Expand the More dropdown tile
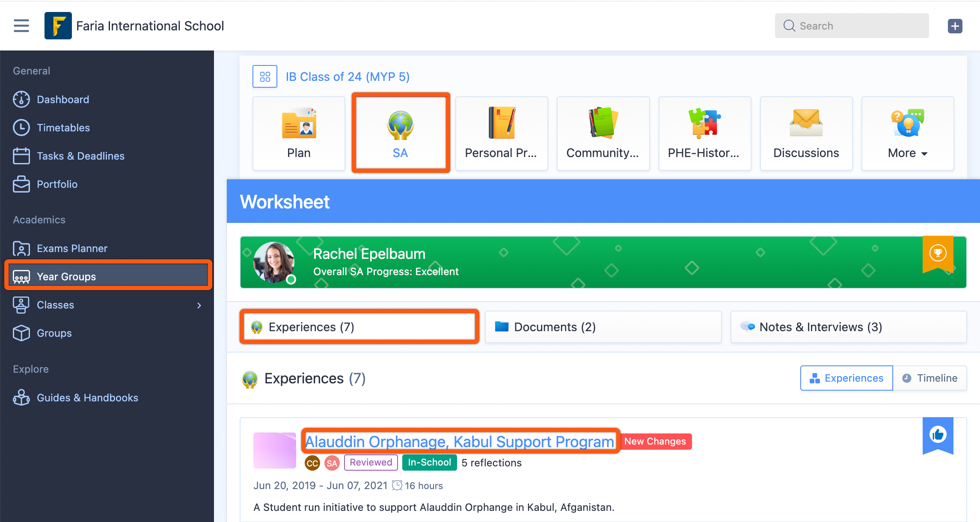 [908, 133]
